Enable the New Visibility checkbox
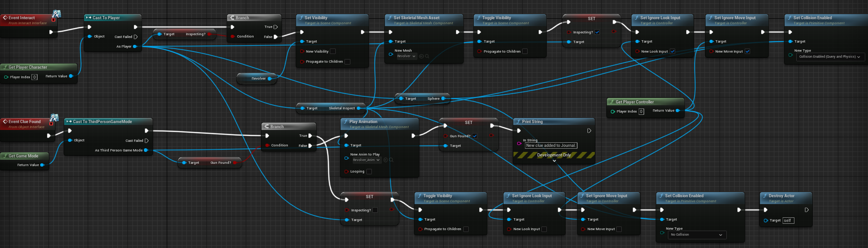This screenshot has height=248, width=868. click(333, 51)
